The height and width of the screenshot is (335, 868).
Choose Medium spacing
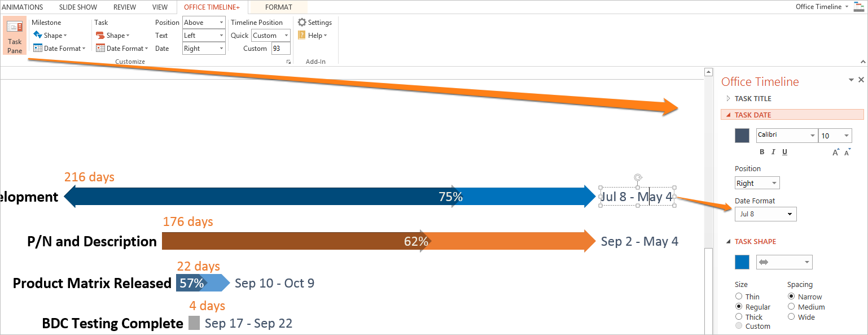coord(791,307)
